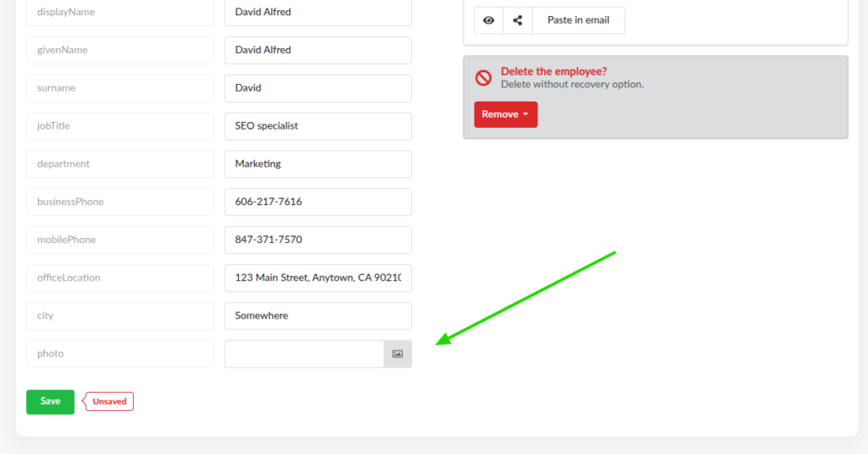Click the eye preview icon

[489, 20]
